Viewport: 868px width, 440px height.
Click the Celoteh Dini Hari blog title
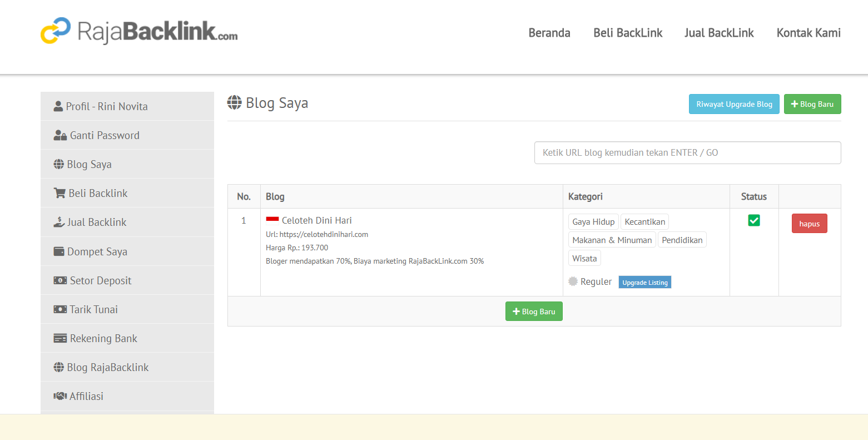click(x=316, y=220)
